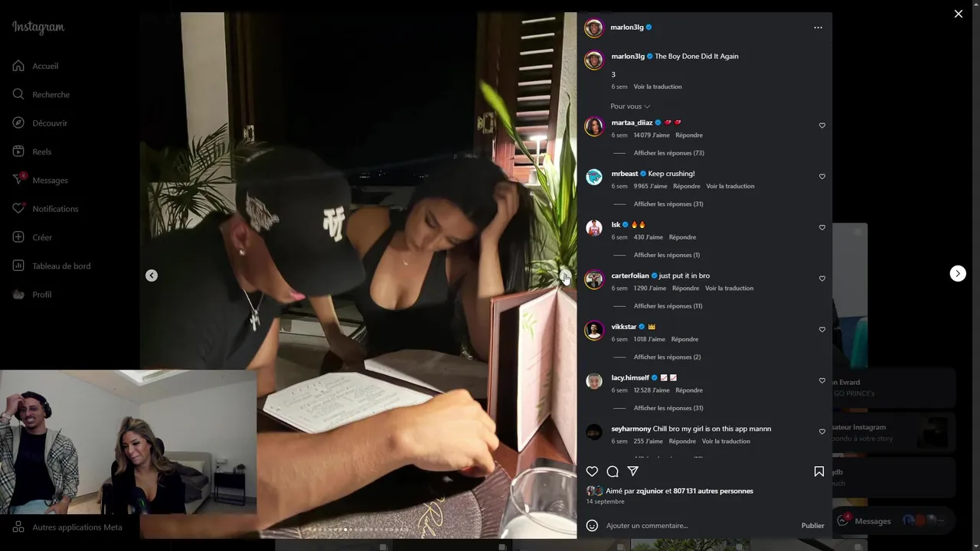Like the post with heart icon
The width and height of the screenshot is (980, 551).
(x=592, y=471)
